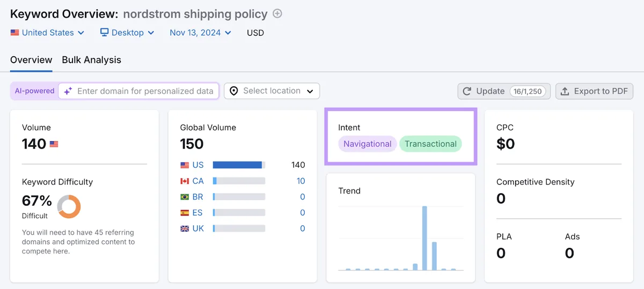644x289 pixels.
Task: Open the Select location dropdown
Action: point(272,91)
